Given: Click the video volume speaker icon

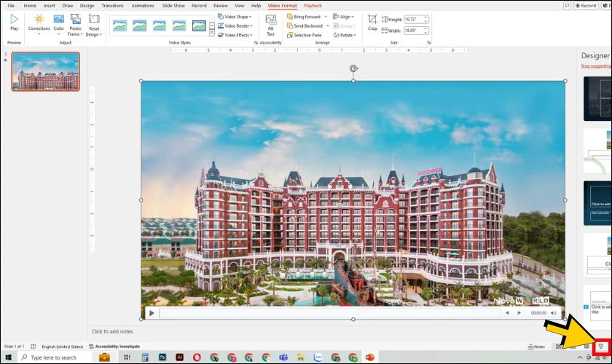Looking at the screenshot, I should coord(554,313).
